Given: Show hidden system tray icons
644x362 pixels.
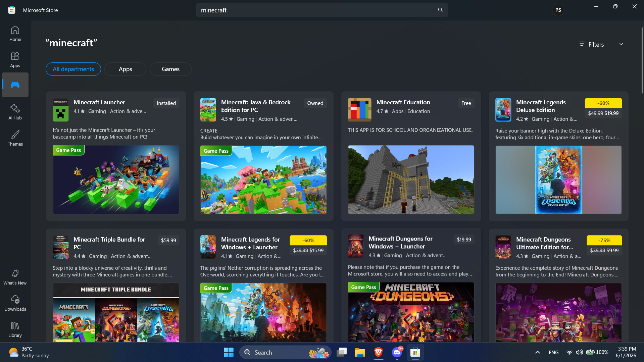Looking at the screenshot, I should pyautogui.click(x=537, y=352).
